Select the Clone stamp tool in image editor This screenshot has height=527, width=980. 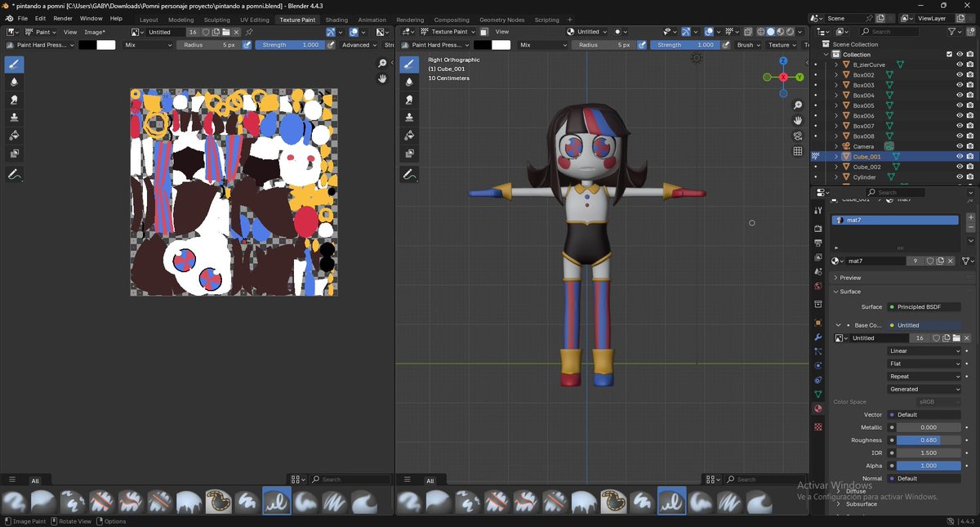point(14,118)
